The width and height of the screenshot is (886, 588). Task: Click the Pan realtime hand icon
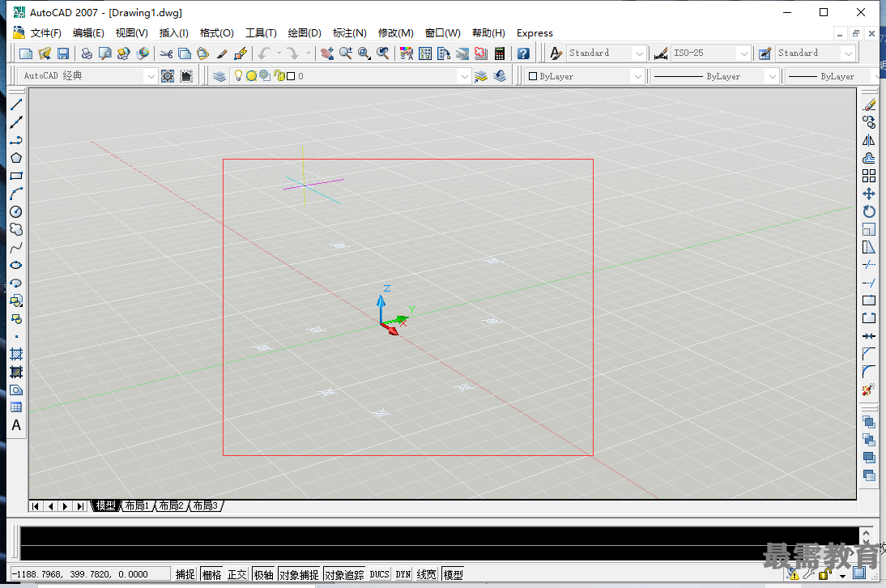(x=326, y=53)
